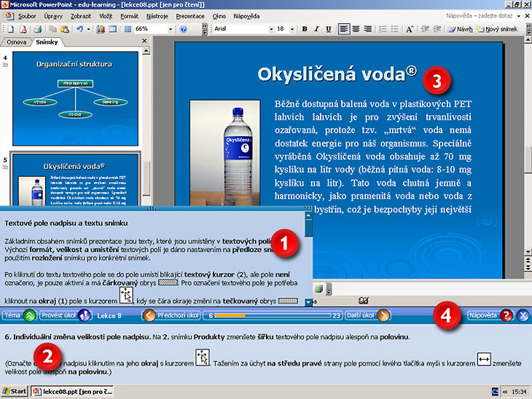
Task: Click the Okysličená voda slide title
Action: pyautogui.click(x=337, y=74)
